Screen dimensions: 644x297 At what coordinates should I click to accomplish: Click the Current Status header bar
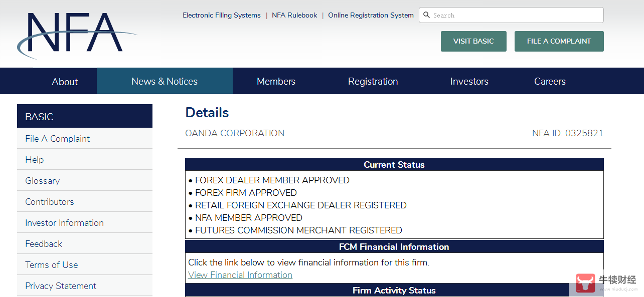pyautogui.click(x=394, y=164)
